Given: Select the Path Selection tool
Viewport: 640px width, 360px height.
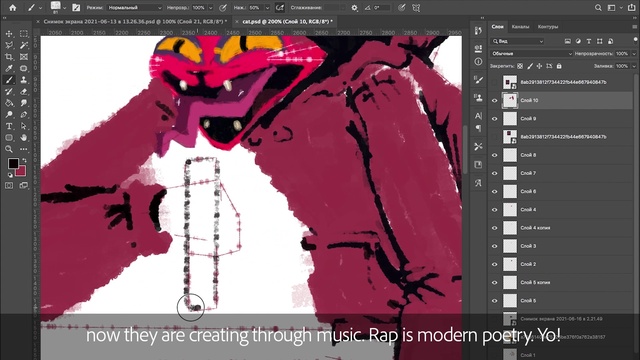Looking at the screenshot, I should pyautogui.click(x=24, y=126).
